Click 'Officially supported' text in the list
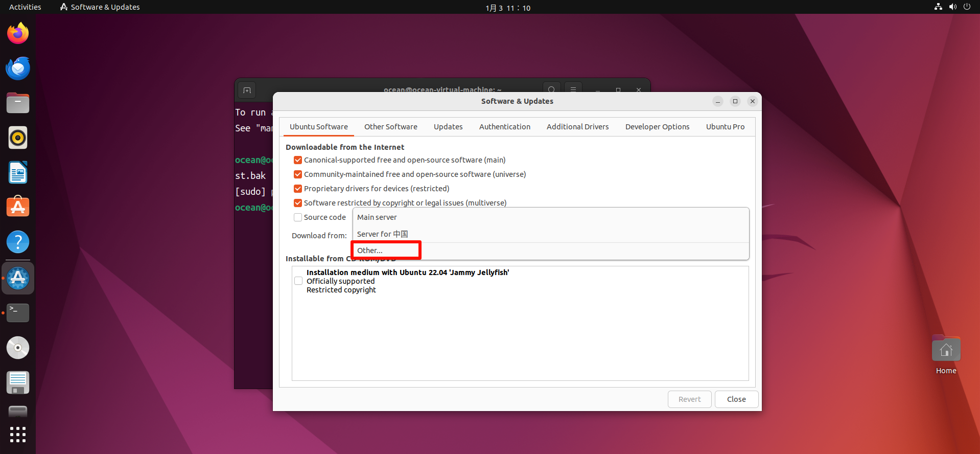The image size is (980, 454). (340, 281)
